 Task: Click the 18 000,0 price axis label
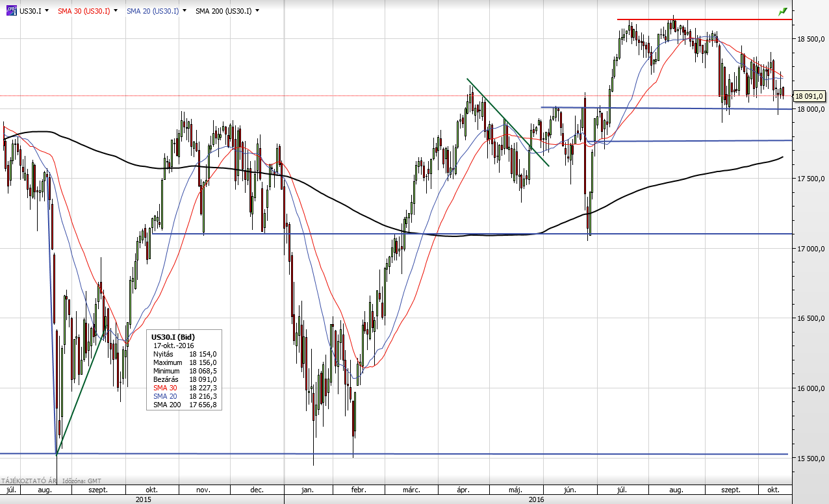tap(811, 109)
